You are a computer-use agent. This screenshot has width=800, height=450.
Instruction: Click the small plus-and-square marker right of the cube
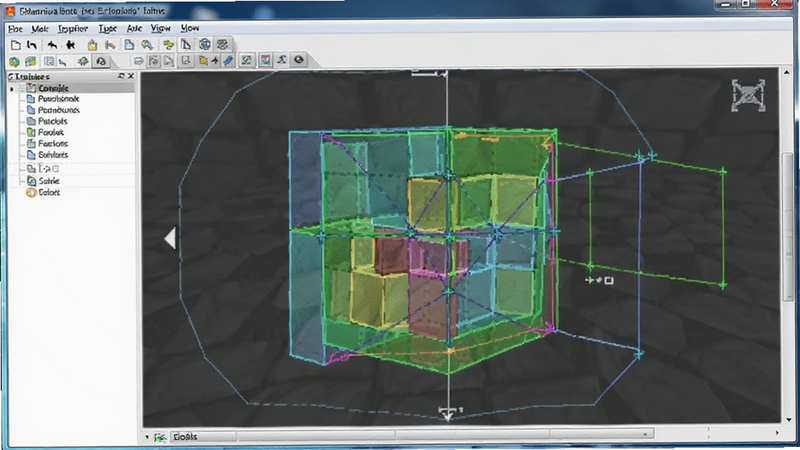(x=599, y=280)
